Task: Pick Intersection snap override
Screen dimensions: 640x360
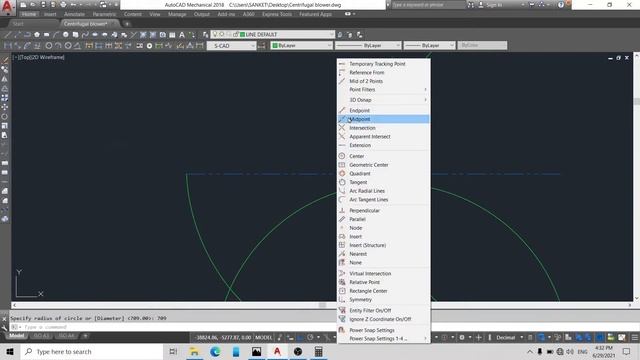Action: (383, 128)
